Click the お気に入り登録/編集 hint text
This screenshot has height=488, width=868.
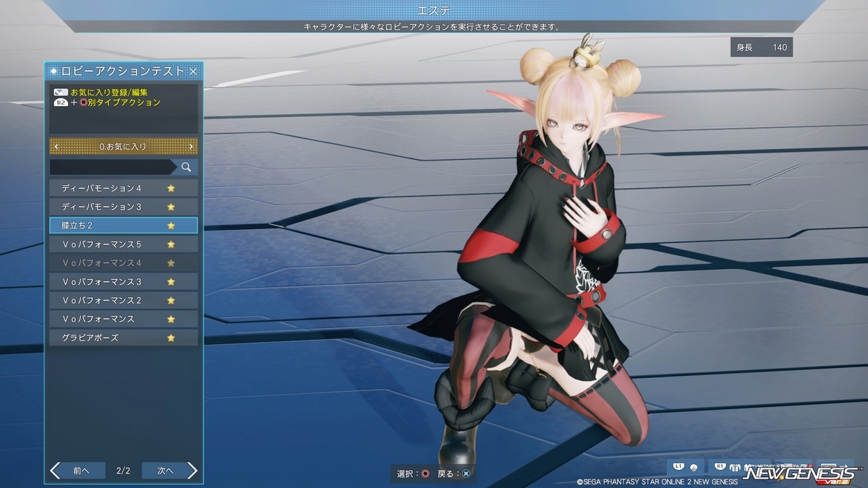point(109,93)
